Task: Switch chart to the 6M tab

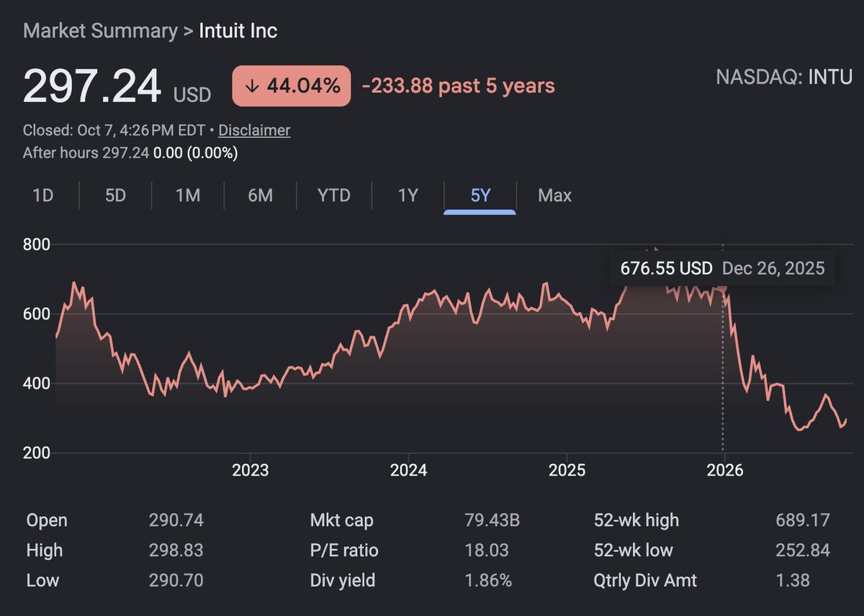Action: 260,195
